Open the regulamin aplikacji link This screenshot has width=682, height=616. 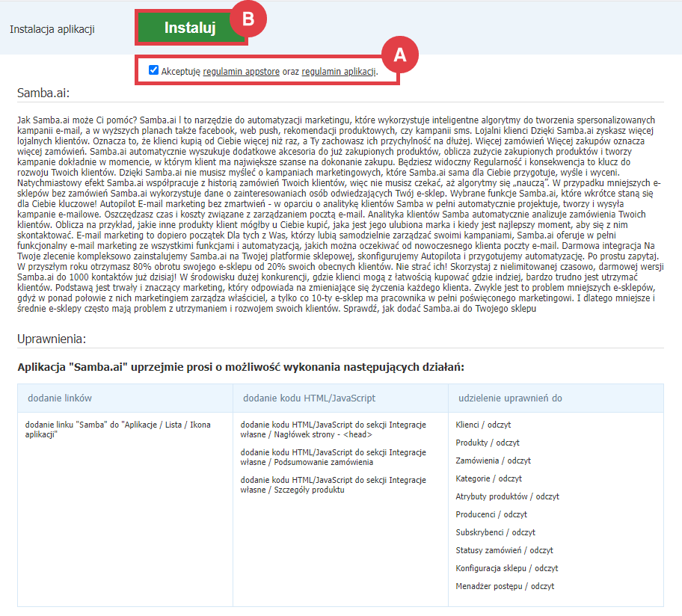click(339, 72)
